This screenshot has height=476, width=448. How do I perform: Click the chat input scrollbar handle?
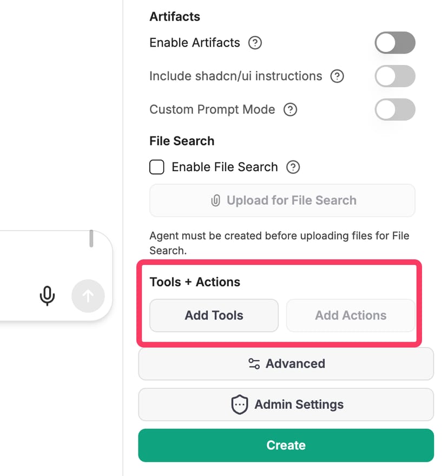click(x=91, y=239)
